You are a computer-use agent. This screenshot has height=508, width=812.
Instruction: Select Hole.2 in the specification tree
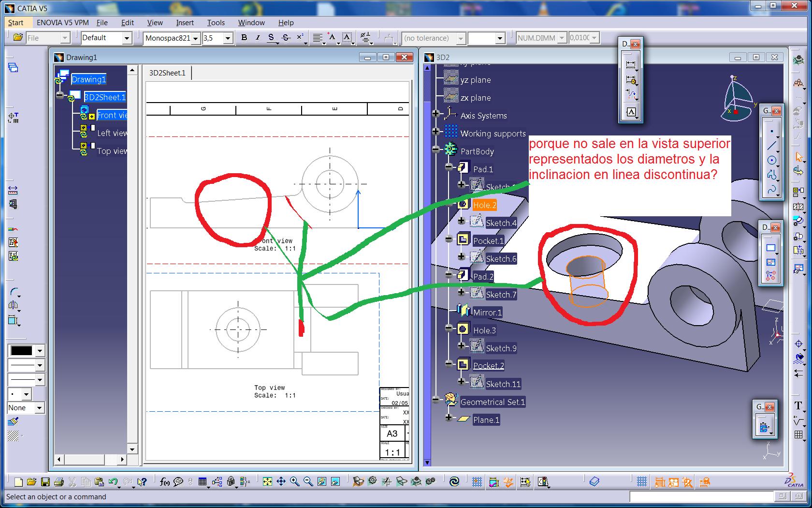click(x=485, y=205)
